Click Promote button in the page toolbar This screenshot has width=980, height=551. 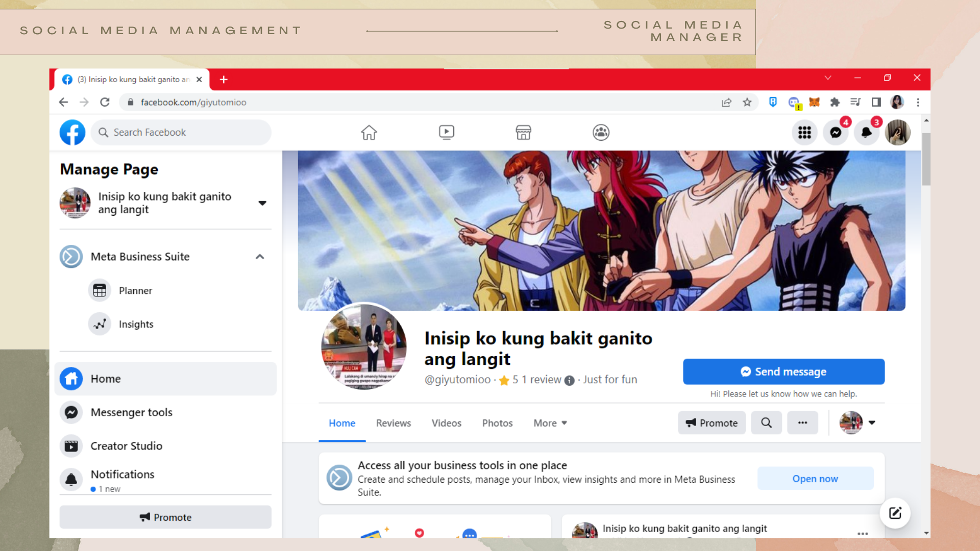pos(712,422)
